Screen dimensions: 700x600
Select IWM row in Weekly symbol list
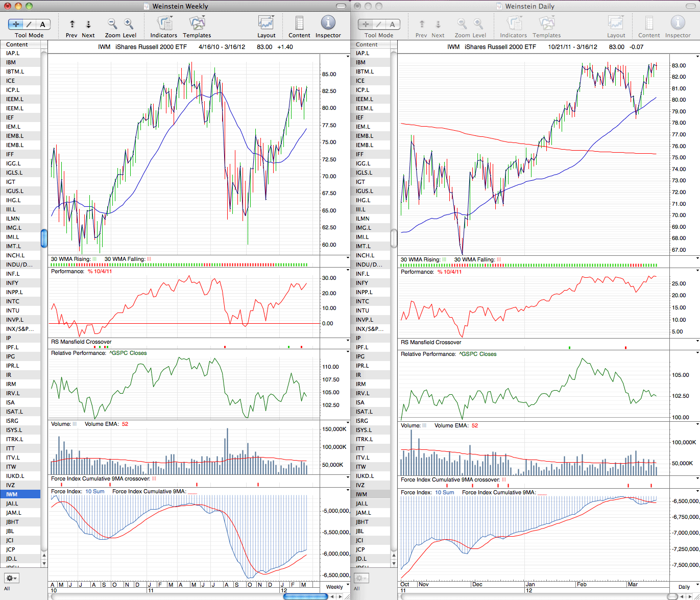tap(20, 494)
